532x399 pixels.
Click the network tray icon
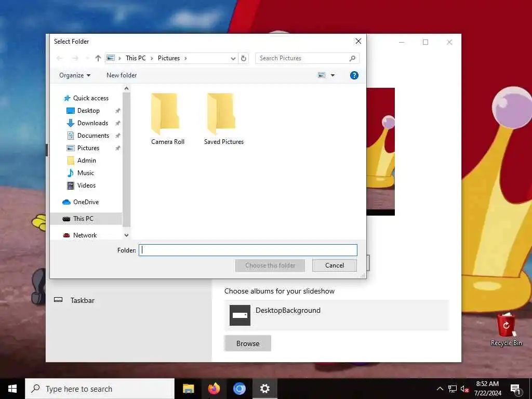coord(453,389)
